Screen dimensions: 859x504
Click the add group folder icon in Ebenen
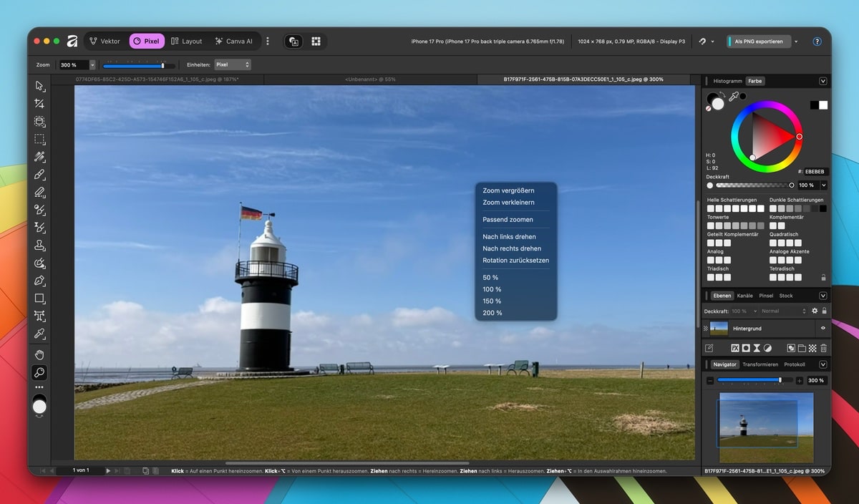click(802, 348)
